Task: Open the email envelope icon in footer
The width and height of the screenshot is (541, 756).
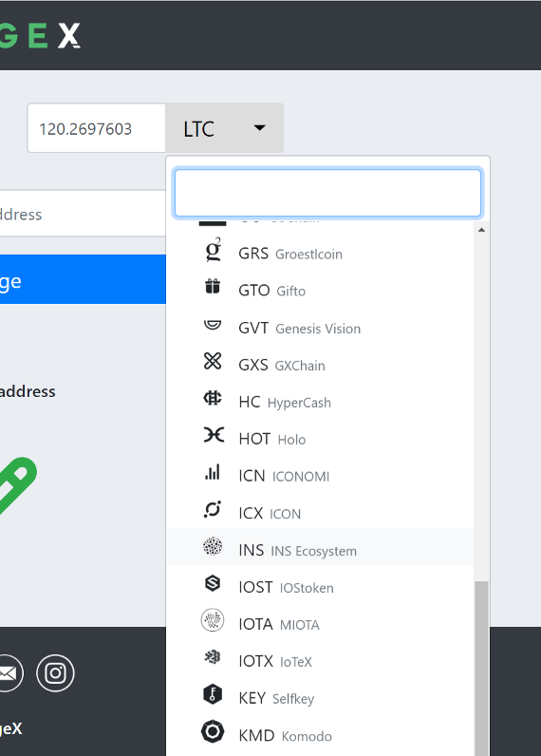Action: tap(8, 673)
